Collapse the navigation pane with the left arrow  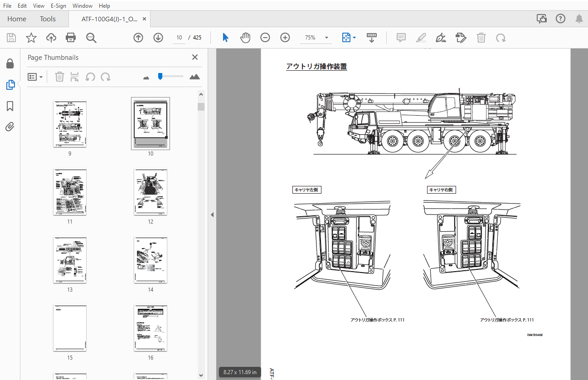pos(212,215)
